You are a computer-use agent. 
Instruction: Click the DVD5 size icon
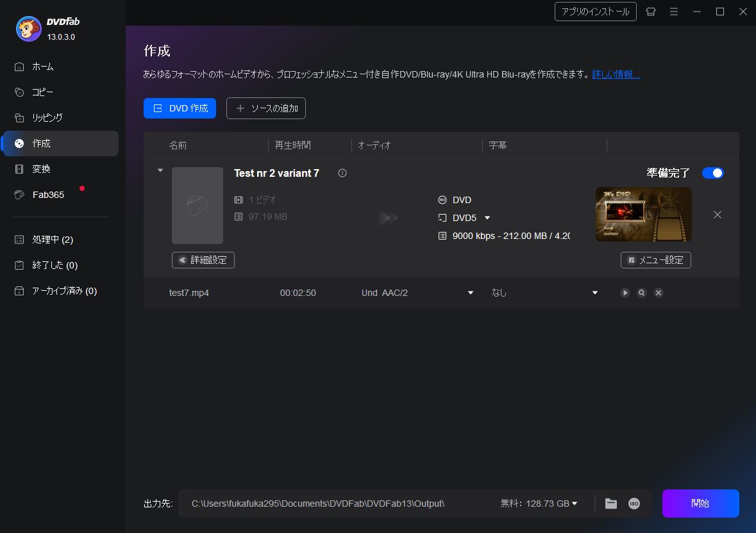[x=442, y=218]
